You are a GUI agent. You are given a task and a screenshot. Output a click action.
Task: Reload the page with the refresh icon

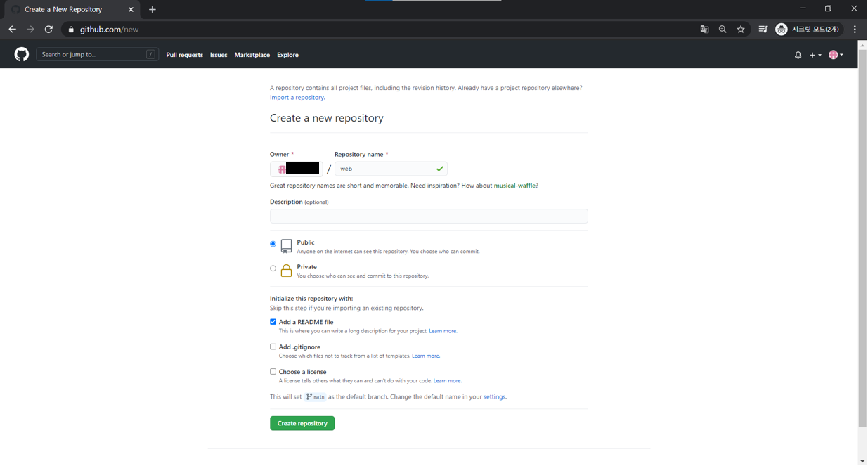pos(48,30)
